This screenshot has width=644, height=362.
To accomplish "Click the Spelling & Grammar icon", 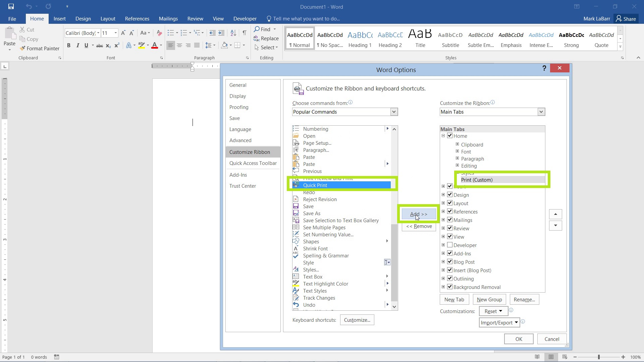I will [296, 255].
